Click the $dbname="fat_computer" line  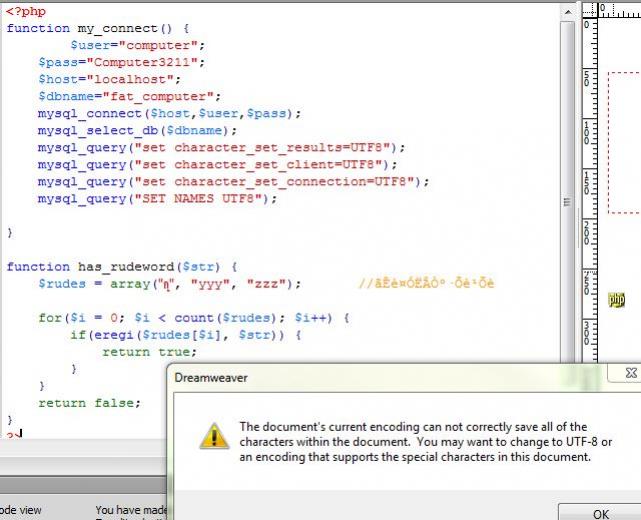pos(130,96)
